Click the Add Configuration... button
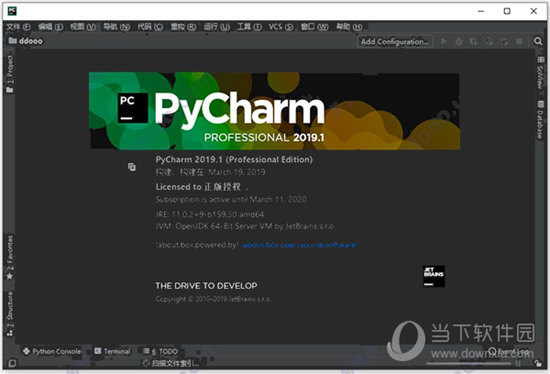 [395, 41]
